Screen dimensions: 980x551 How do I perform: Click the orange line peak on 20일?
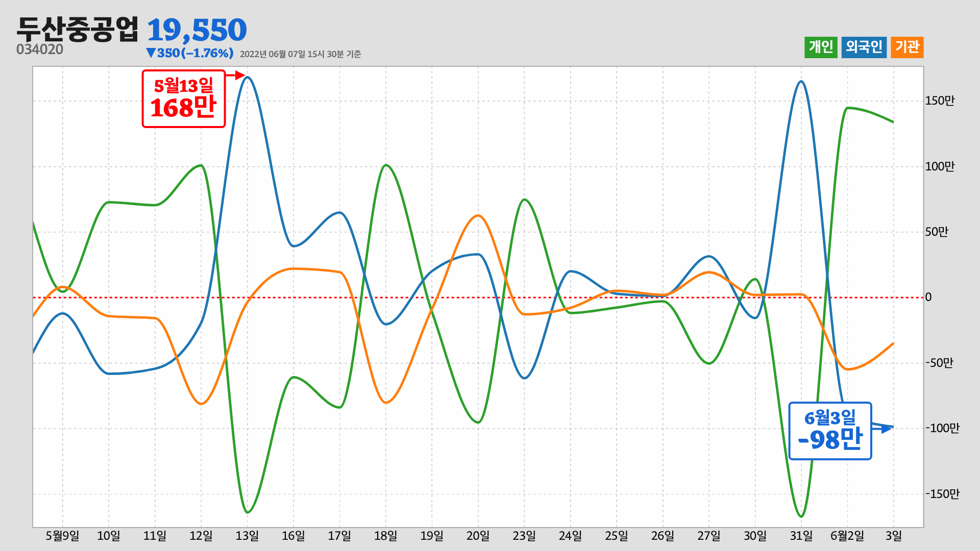tap(478, 215)
